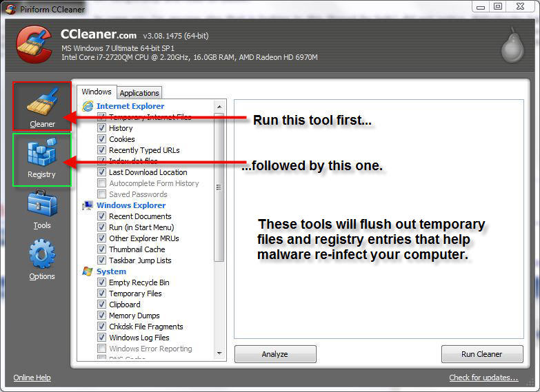Image resolution: width=540 pixels, height=392 pixels.
Task: Click the Analyze button
Action: point(275,354)
